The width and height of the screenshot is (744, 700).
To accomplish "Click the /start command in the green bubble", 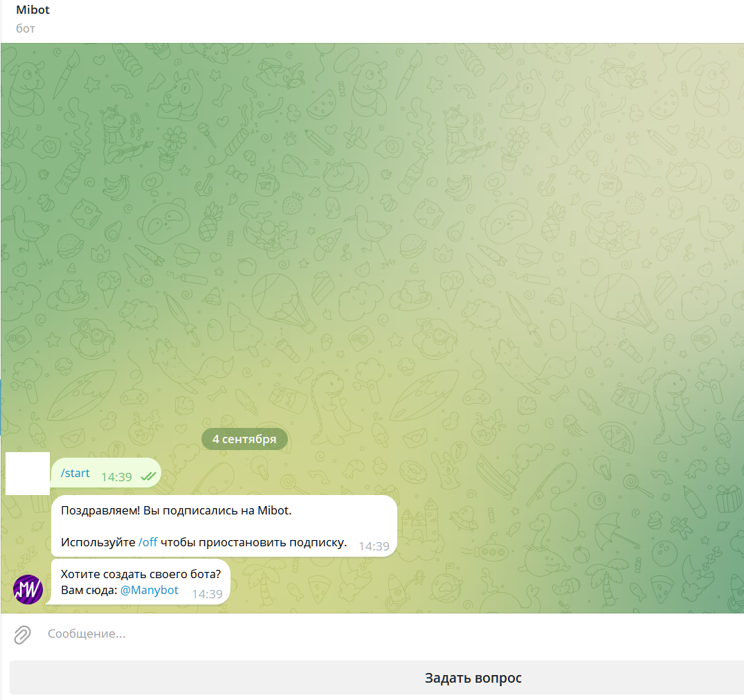I will [75, 474].
